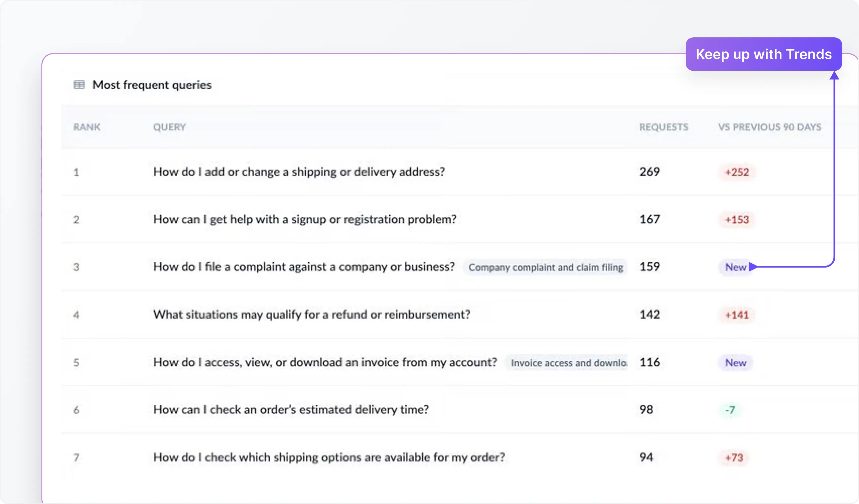The height and width of the screenshot is (504, 859).
Task: Click the +73 trend badge
Action: (734, 458)
